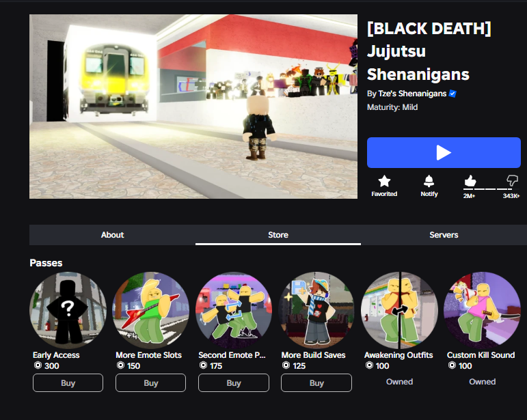Click the game title Jujutsu Shenanigans

(429, 51)
